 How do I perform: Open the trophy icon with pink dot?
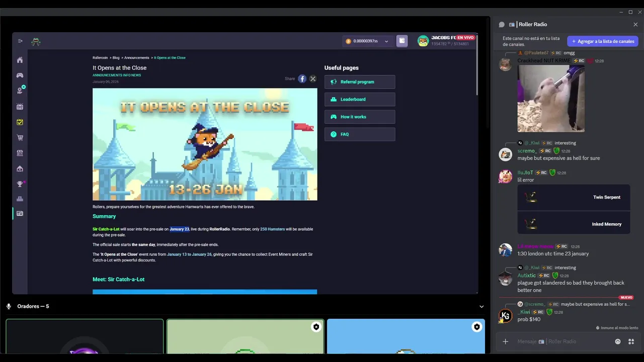click(x=20, y=184)
